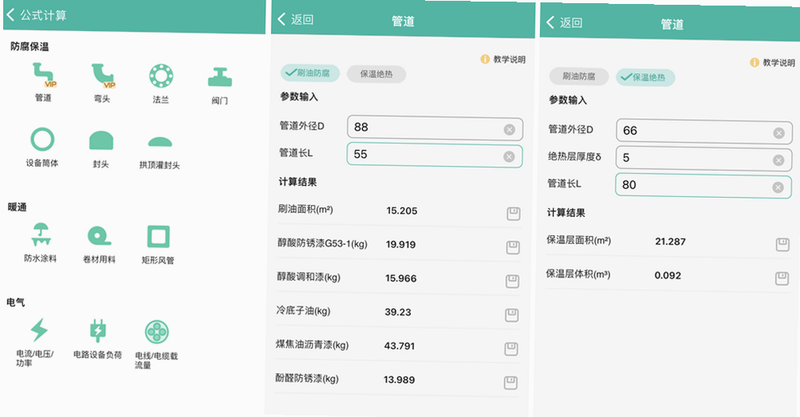Screen dimensions: 800x417
Task: Open 教学说明 in the middle screen
Action: [503, 59]
